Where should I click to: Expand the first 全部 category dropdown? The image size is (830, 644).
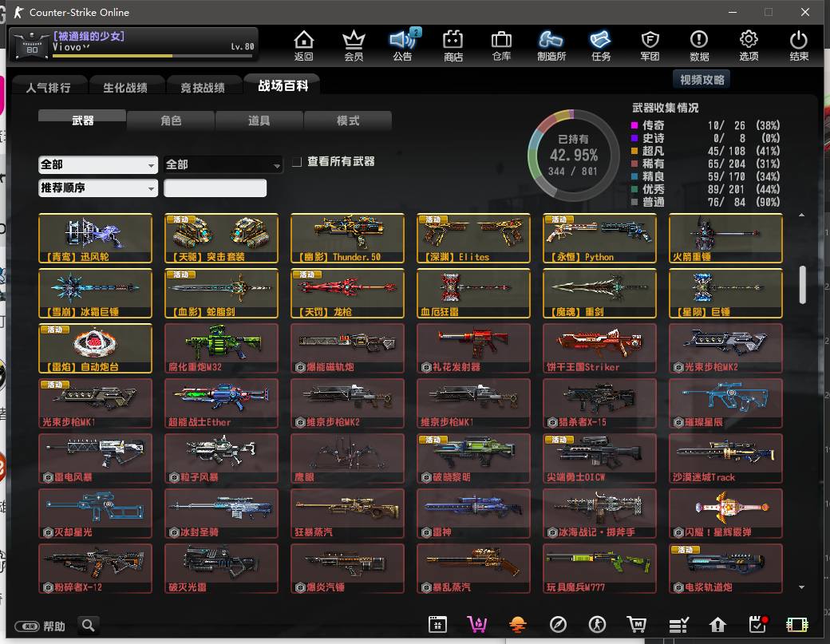[x=98, y=164]
